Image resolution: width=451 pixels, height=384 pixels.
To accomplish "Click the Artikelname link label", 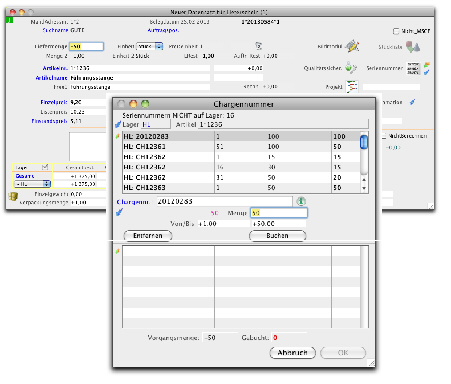I will pos(51,78).
